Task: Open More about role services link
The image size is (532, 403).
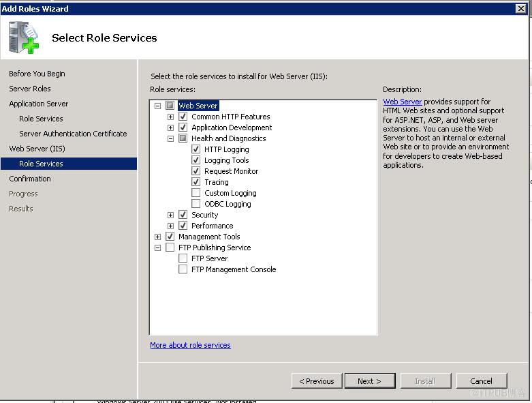Action: [x=190, y=345]
